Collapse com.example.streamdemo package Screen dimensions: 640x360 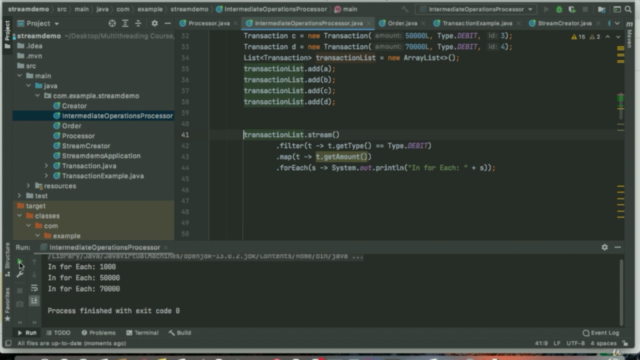click(x=38, y=96)
